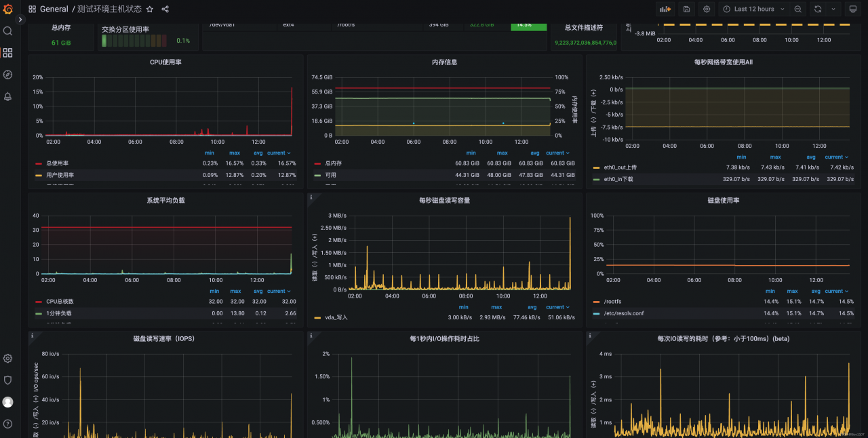Sort 系统平均负载 legend by max column
868x438 pixels.
[235, 291]
